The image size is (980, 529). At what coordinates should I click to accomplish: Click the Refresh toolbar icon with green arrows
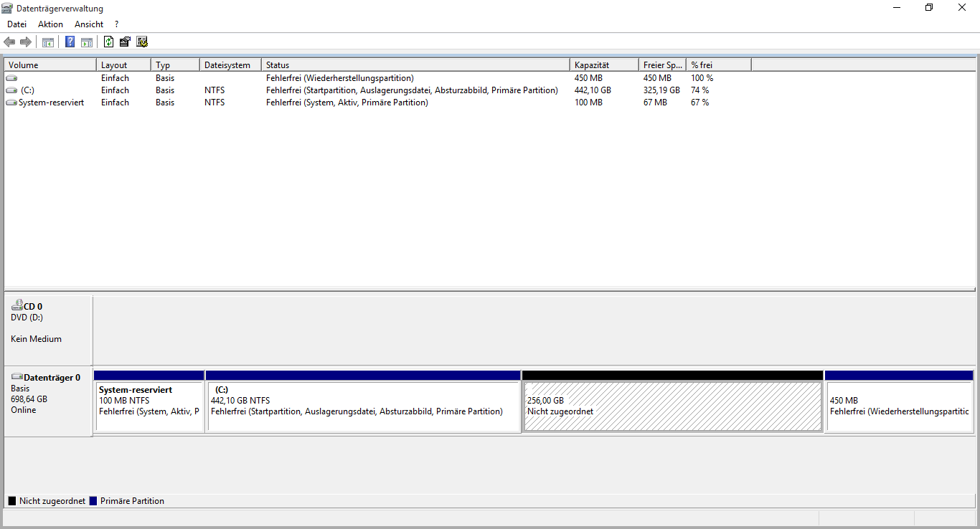point(109,42)
